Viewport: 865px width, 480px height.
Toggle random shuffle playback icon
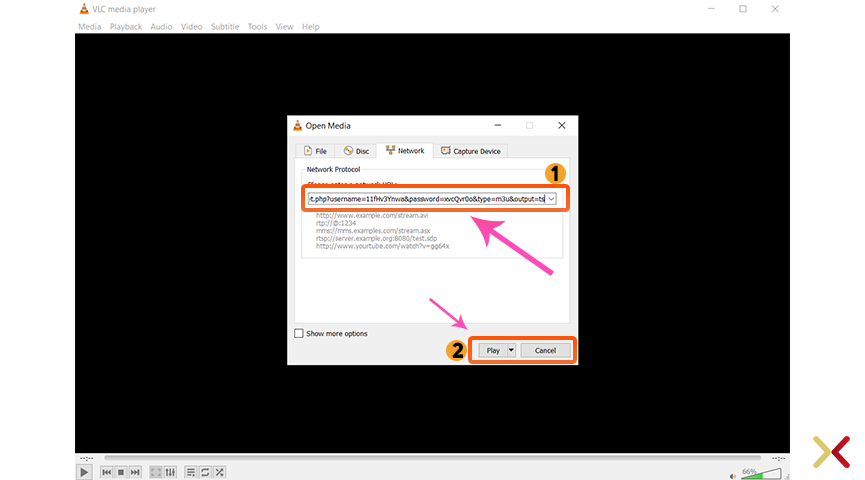pos(220,472)
